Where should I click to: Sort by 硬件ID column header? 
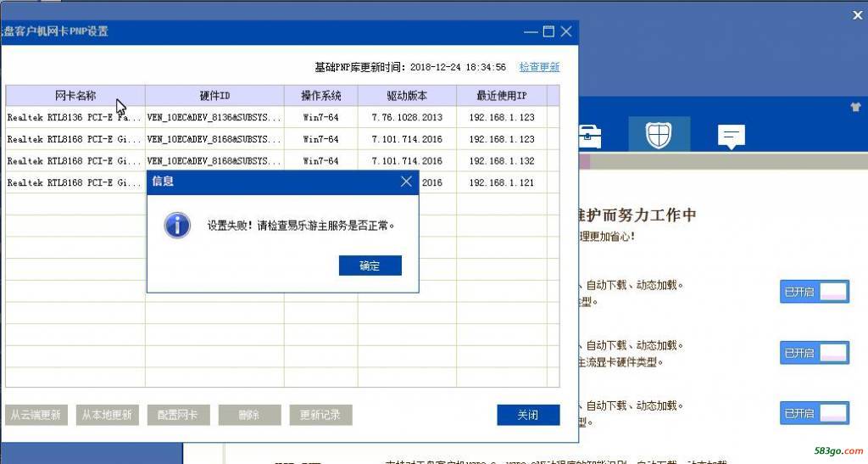coord(214,95)
